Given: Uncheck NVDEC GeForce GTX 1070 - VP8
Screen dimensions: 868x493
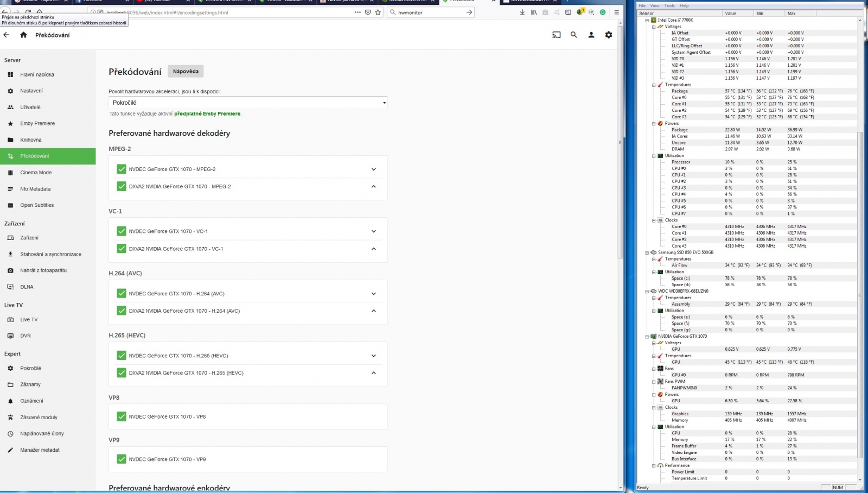Looking at the screenshot, I should pos(122,416).
